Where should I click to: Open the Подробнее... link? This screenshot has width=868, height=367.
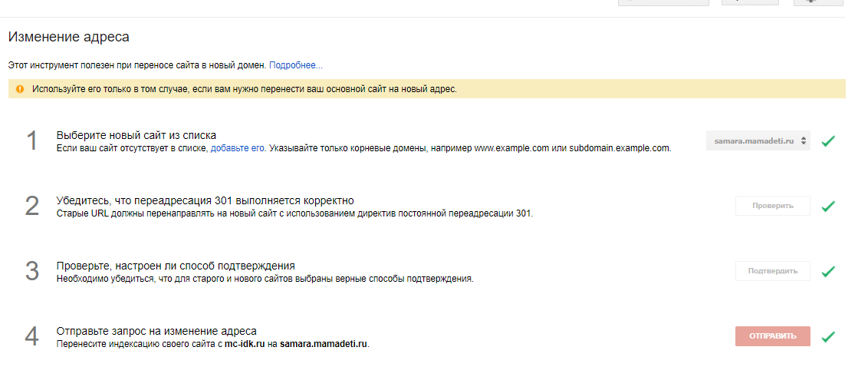296,65
